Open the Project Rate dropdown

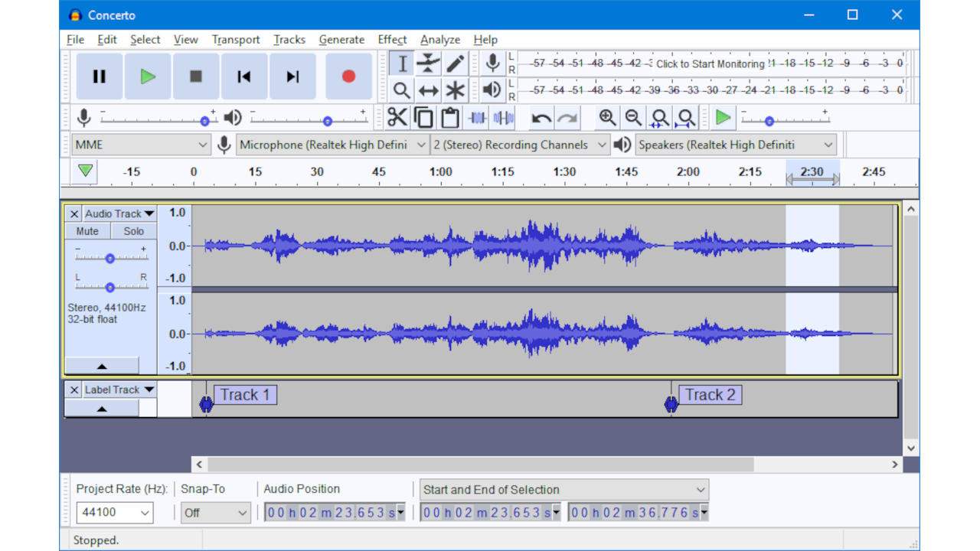115,513
